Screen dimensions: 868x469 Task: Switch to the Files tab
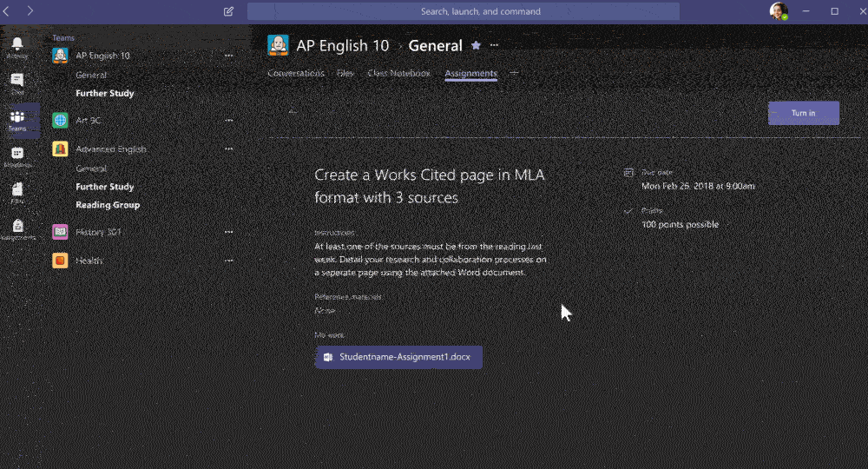click(x=345, y=74)
